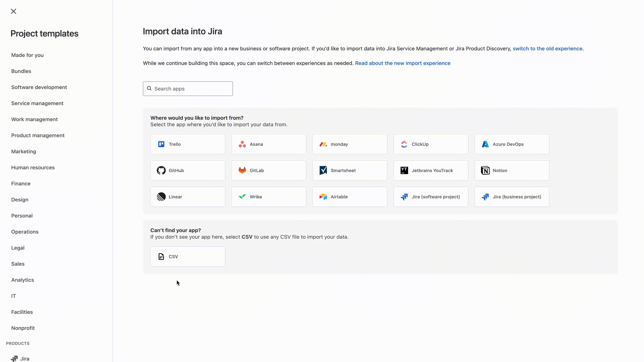Click the Trello logo icon
Screen dimensions: 644x362
[x=161, y=144]
